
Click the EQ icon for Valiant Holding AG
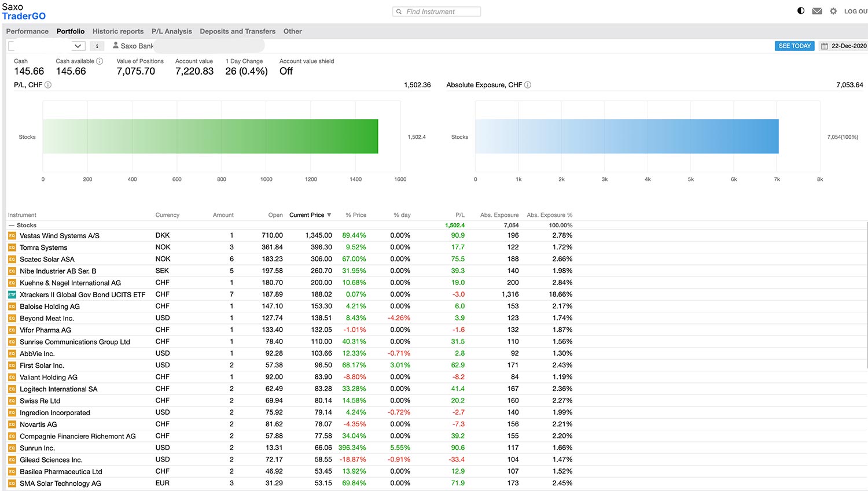[x=12, y=378]
